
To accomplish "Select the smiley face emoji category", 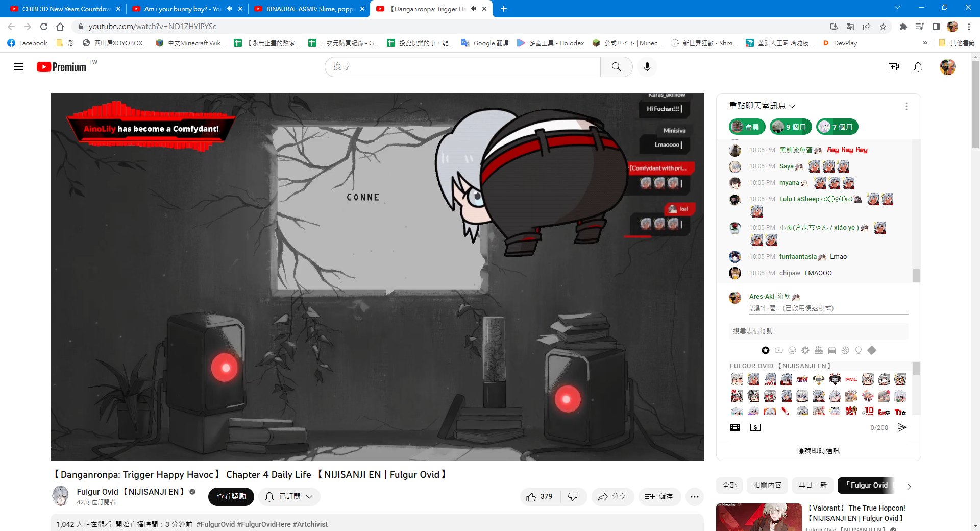I will pos(792,350).
